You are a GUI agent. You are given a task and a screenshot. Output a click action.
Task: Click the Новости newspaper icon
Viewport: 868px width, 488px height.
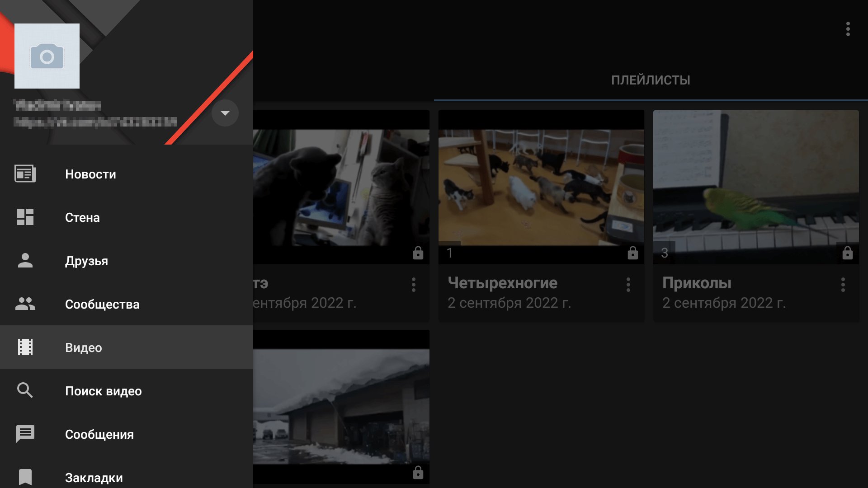tap(25, 174)
